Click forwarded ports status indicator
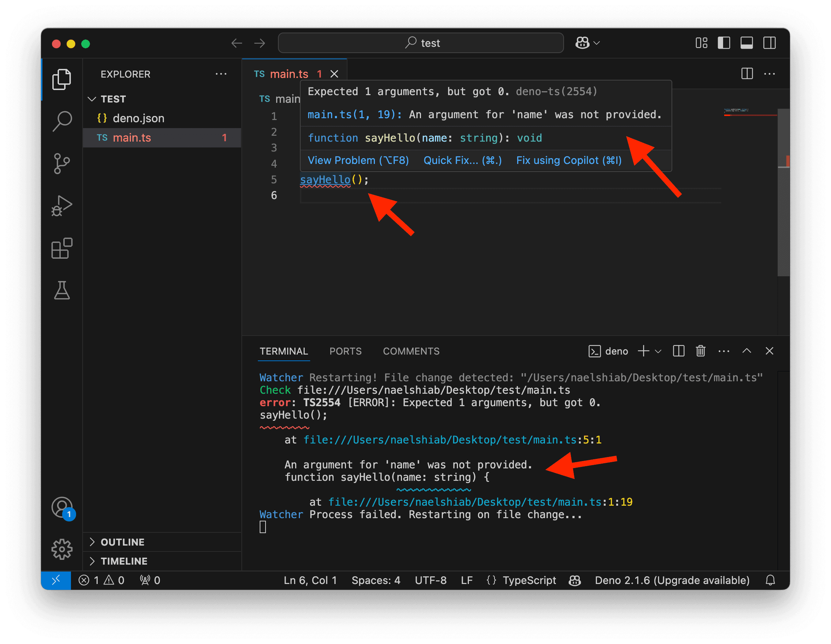The height and width of the screenshot is (644, 831). (150, 580)
